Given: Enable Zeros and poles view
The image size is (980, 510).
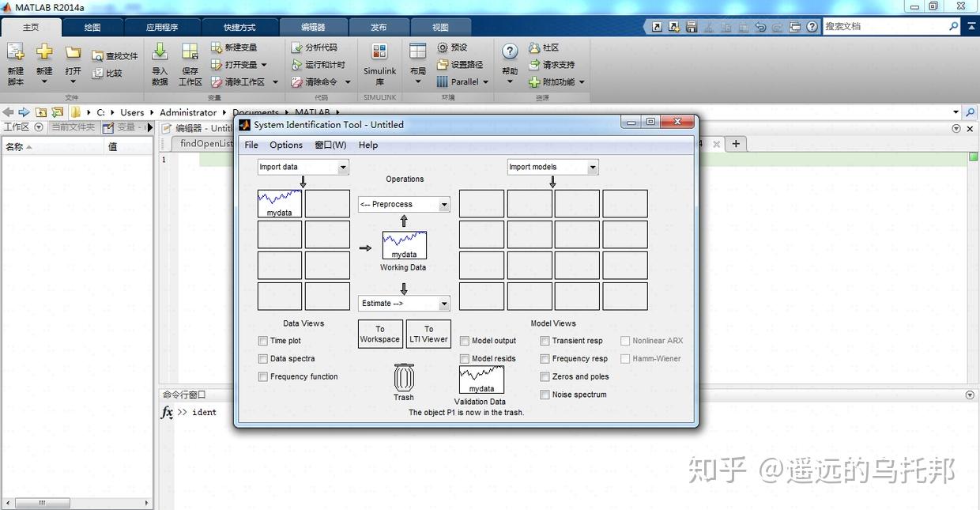Looking at the screenshot, I should [545, 376].
